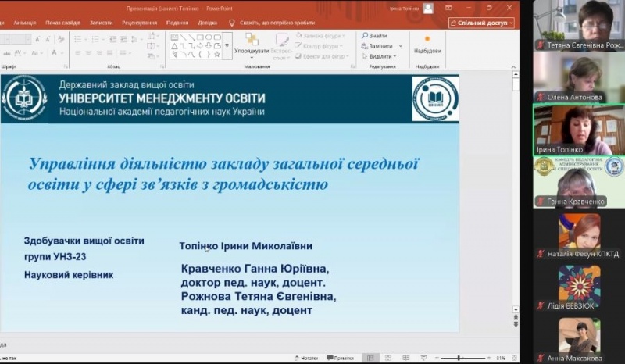Click the Знайти (Find) search icon
Screen dimensions: 625x364
364,36
